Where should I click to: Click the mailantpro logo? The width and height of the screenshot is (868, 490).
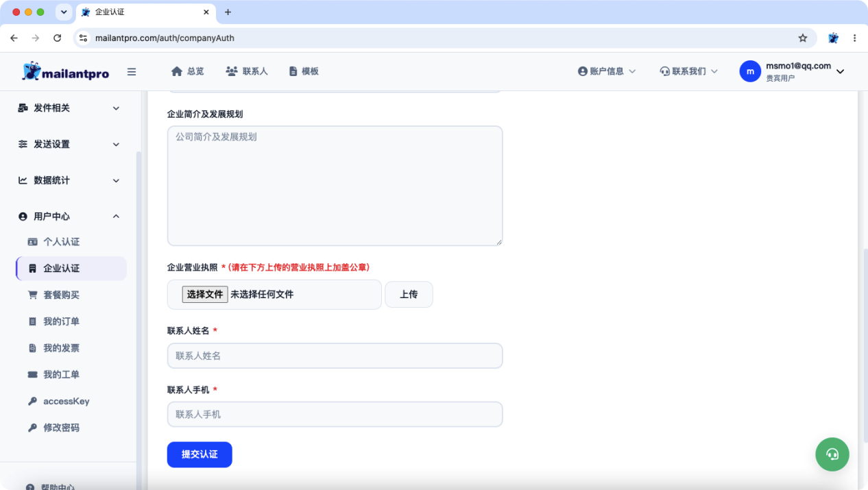[66, 71]
